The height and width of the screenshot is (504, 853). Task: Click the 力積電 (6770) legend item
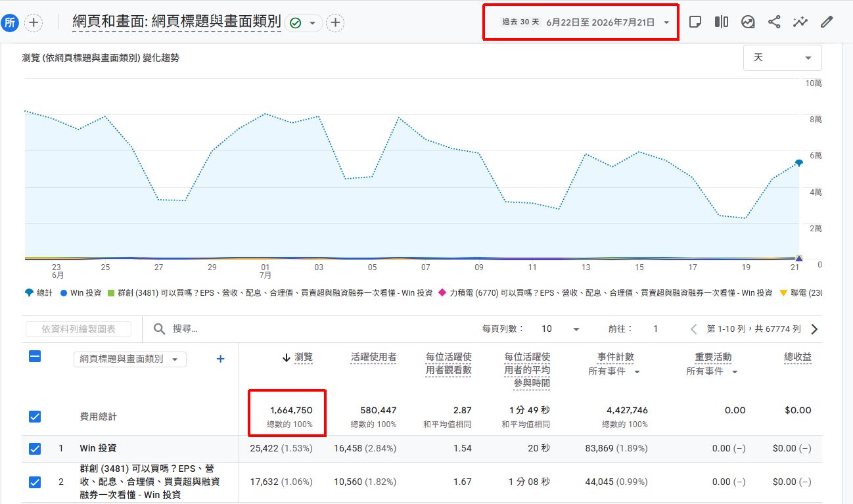tap(605, 293)
